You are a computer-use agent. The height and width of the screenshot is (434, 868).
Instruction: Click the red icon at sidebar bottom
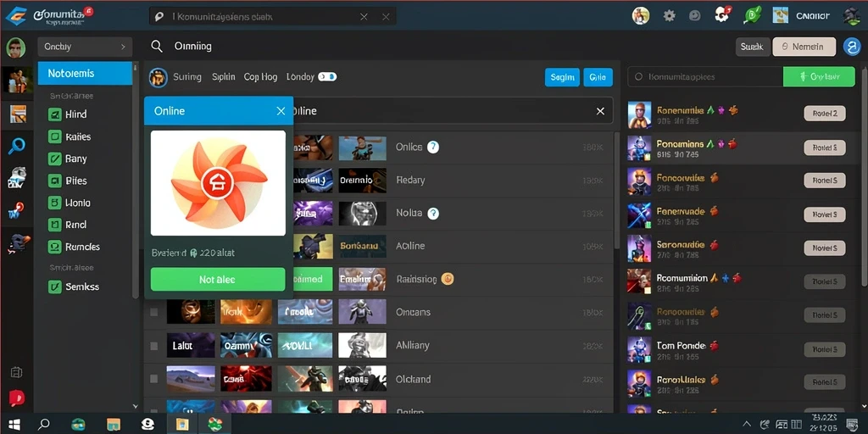point(17,398)
